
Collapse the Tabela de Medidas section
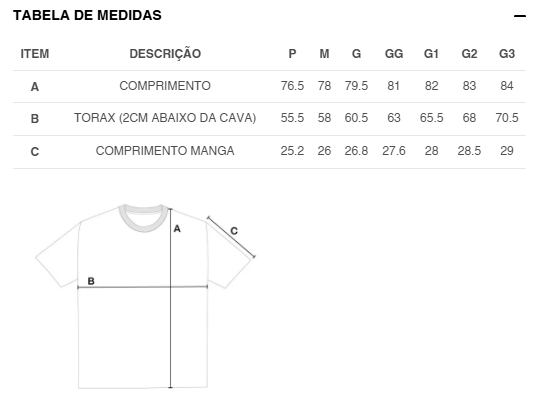(x=520, y=16)
